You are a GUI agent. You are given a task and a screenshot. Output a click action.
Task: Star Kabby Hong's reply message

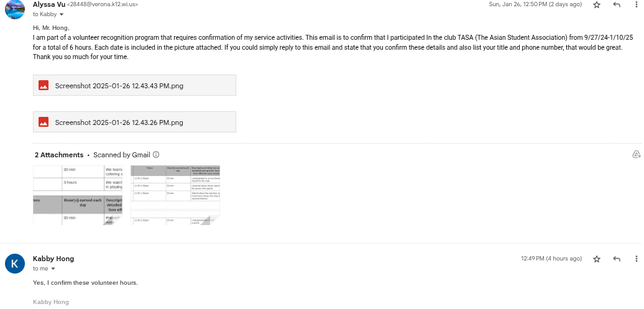pos(597,259)
